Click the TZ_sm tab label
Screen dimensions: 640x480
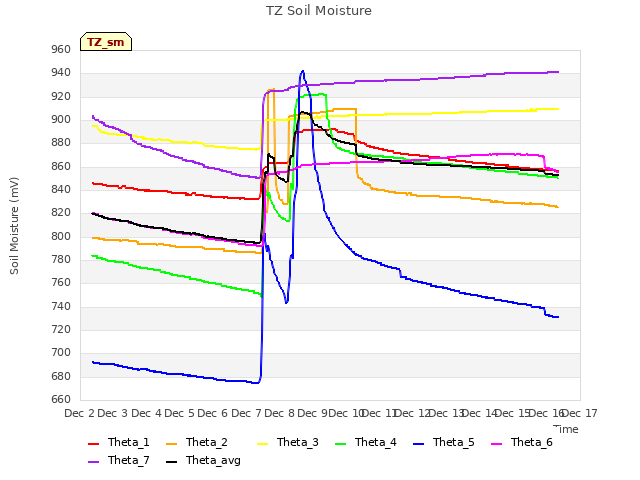click(x=105, y=42)
